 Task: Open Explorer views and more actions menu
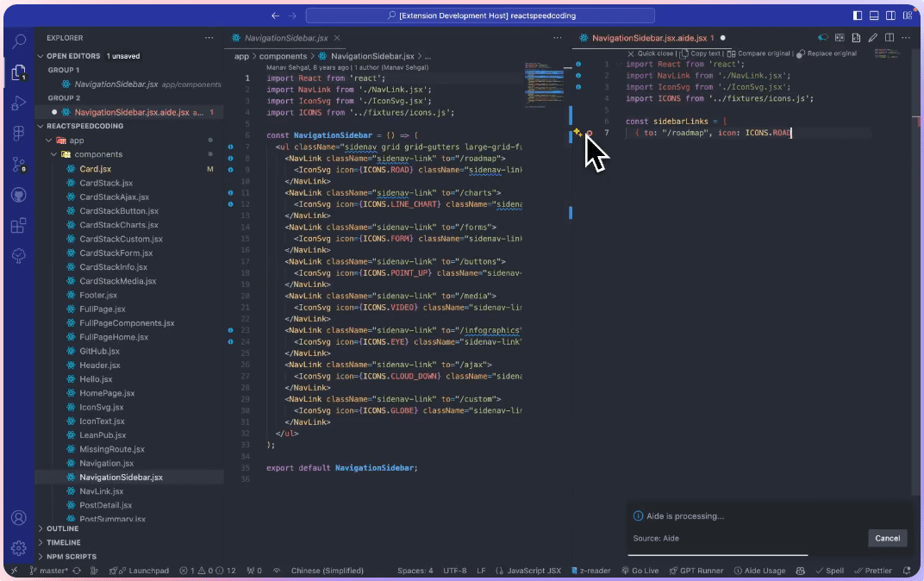(209, 38)
